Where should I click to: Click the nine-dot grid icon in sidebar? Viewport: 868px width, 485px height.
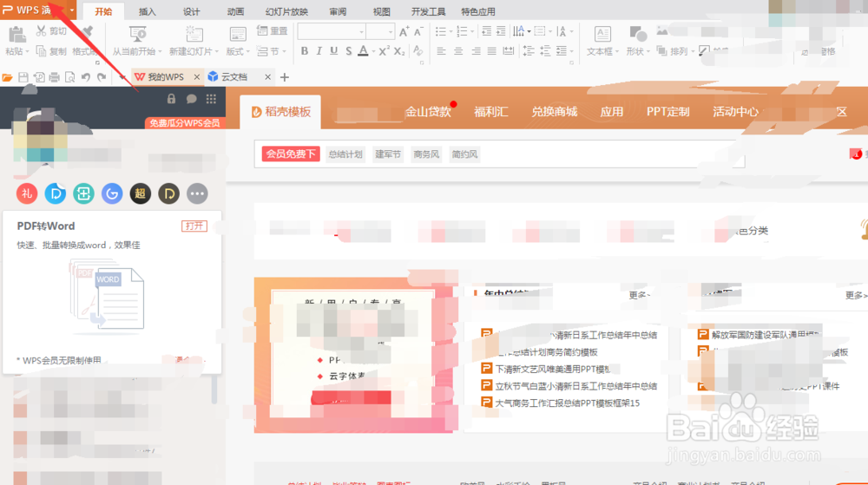211,99
